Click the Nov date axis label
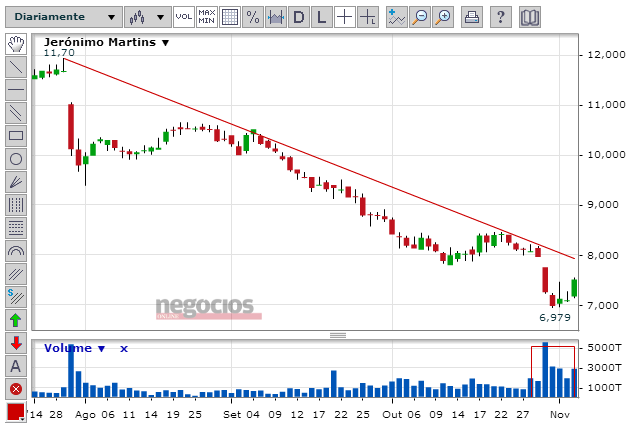 tap(560, 415)
